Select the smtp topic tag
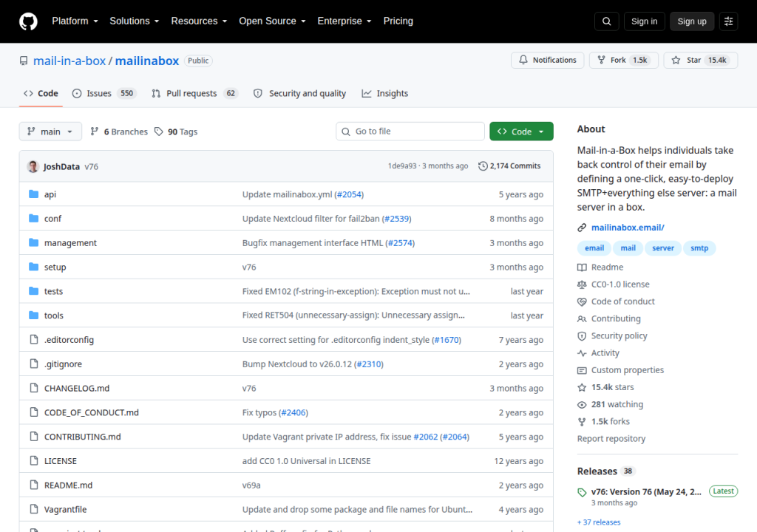This screenshot has height=532, width=757. point(699,248)
